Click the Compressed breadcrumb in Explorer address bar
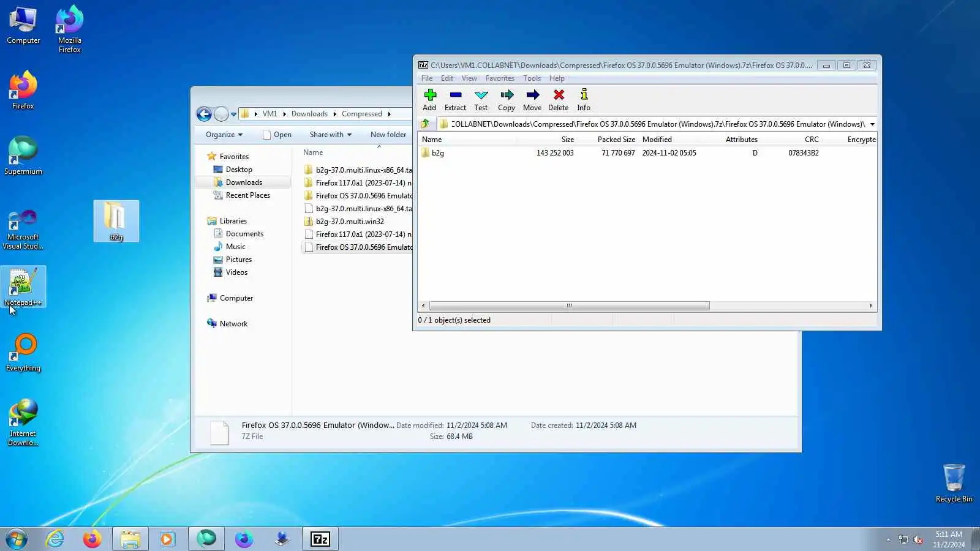This screenshot has height=551, width=980. (362, 114)
